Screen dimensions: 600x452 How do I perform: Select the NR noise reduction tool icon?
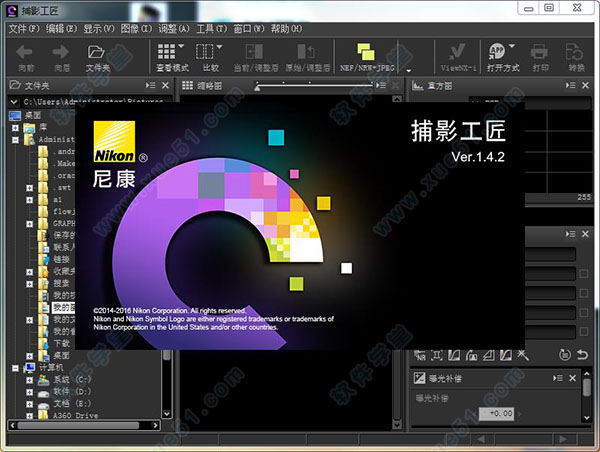(420, 355)
